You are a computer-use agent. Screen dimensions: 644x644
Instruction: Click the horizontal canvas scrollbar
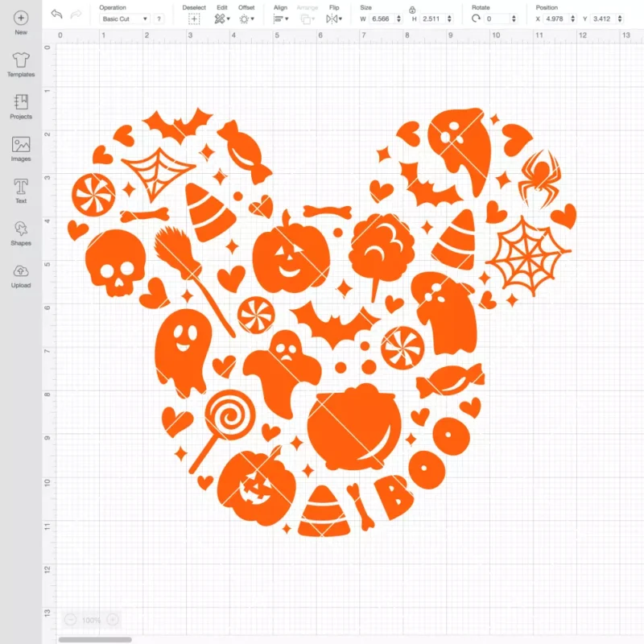[95, 639]
